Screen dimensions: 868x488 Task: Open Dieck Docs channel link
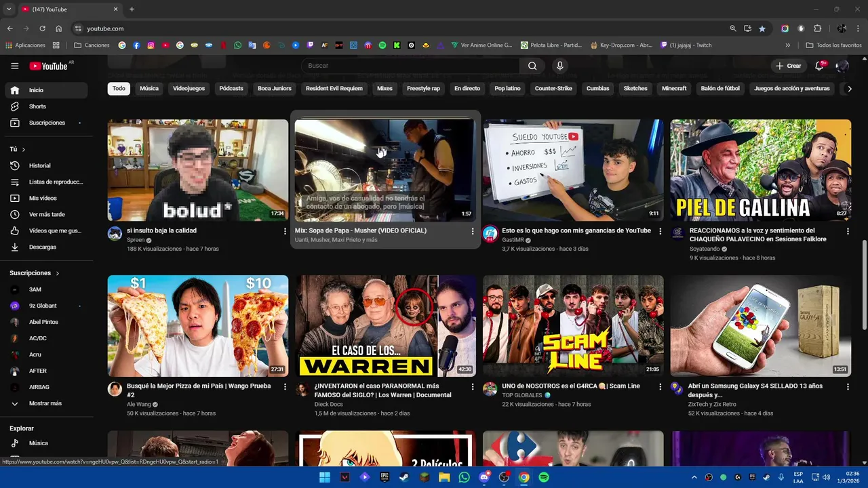coord(328,405)
